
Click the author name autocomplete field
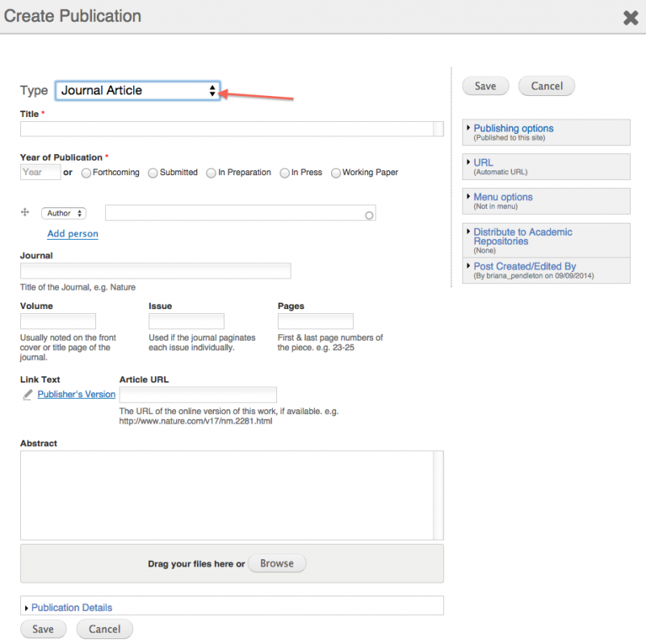(x=240, y=213)
